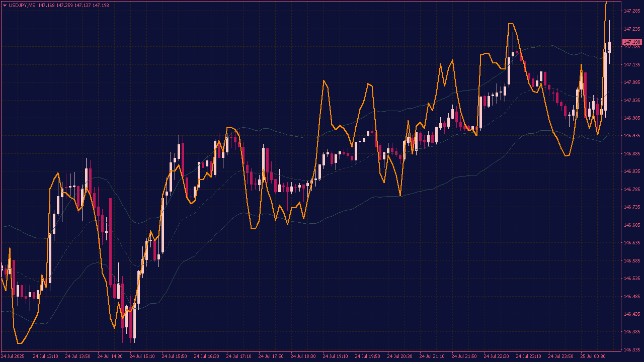The width and height of the screenshot is (644, 362).
Task: Click the red triangle beside USDJPY,M5
Action: click(5, 6)
